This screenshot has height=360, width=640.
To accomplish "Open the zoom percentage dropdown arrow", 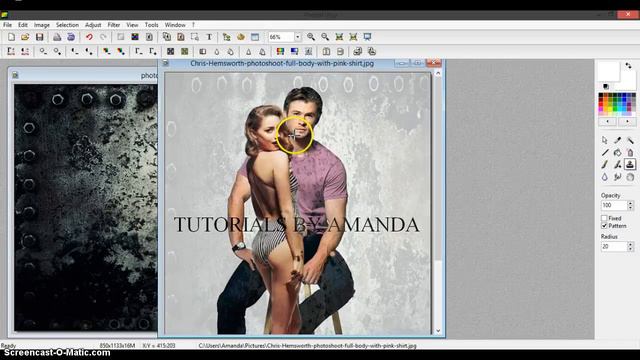I will click(x=298, y=37).
